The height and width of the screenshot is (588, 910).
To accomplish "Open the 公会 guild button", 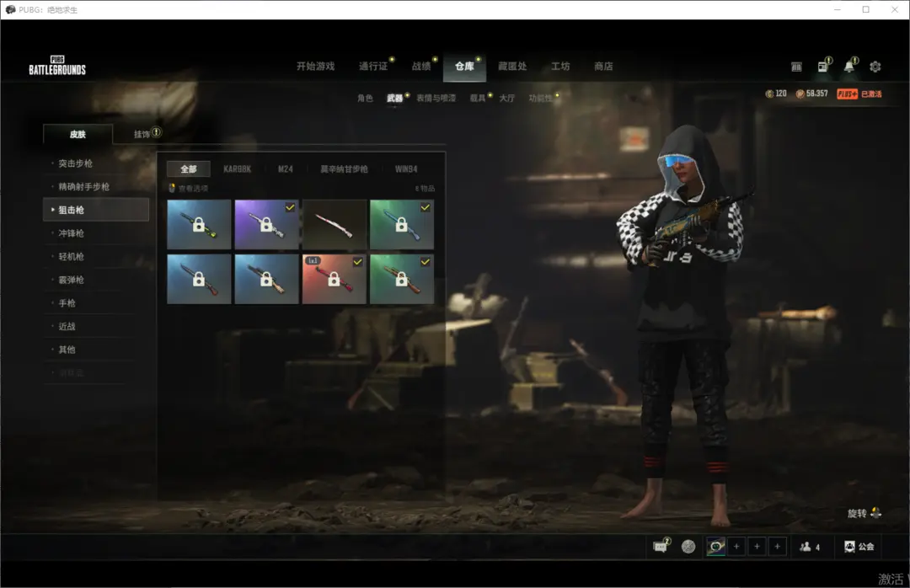I will (x=859, y=546).
